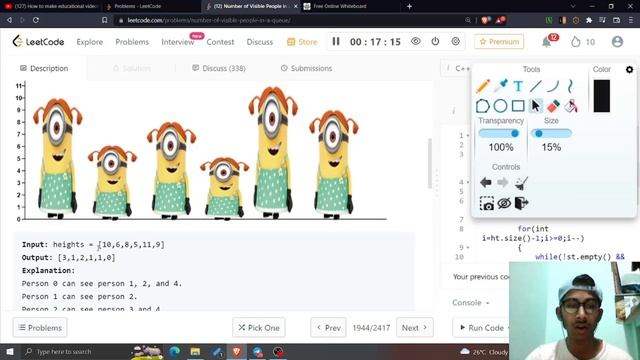Open the Discuss nav link
The image size is (640, 360).
[260, 42]
